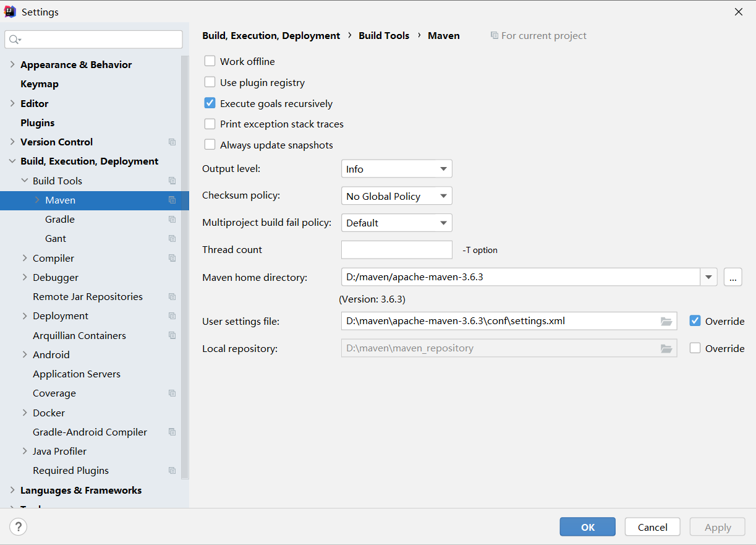Click the Apply button
756x545 pixels.
click(718, 527)
